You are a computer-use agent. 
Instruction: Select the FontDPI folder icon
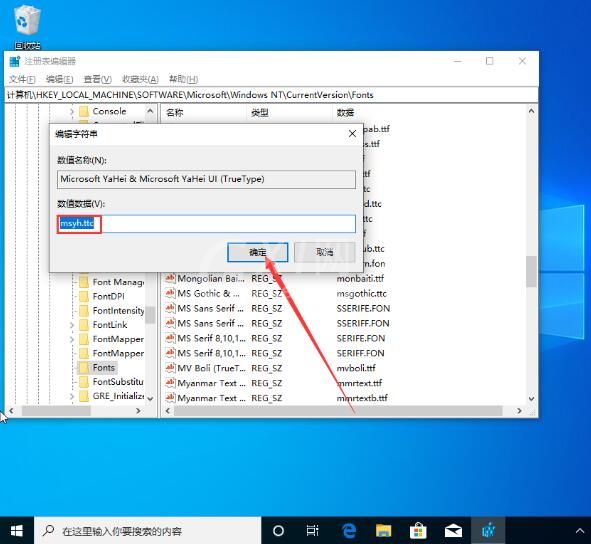[x=84, y=297]
